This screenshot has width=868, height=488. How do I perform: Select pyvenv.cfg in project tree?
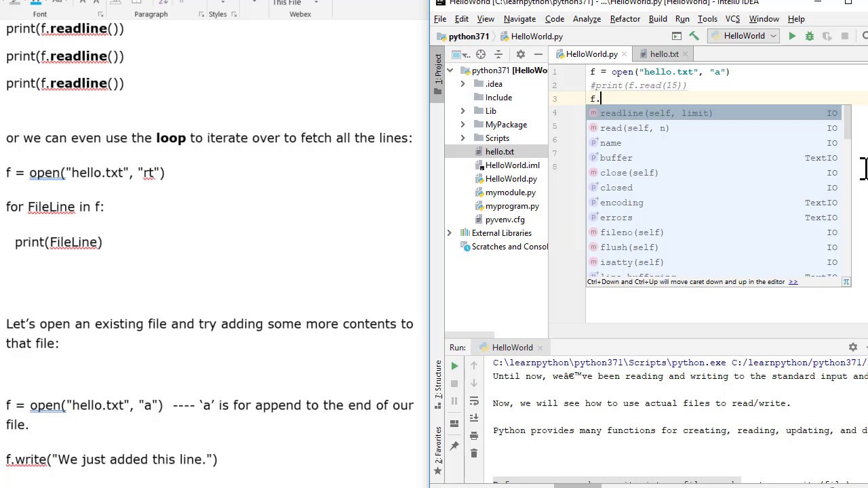point(505,220)
